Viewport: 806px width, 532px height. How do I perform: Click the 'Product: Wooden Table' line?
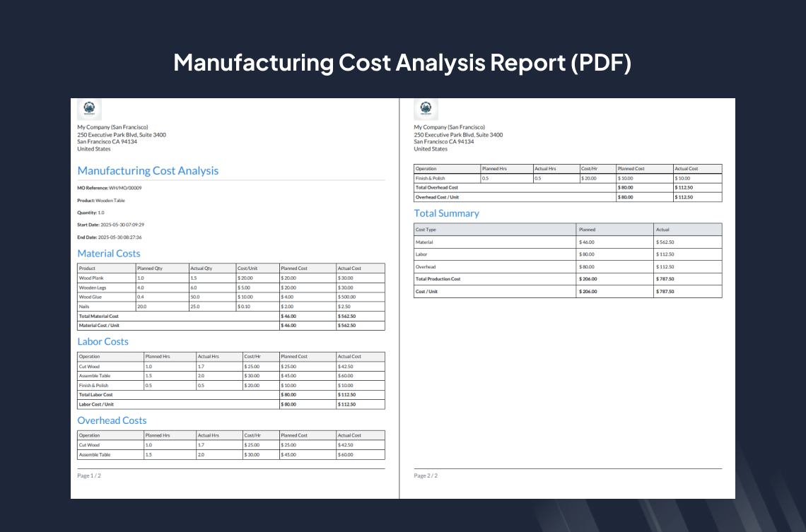pyautogui.click(x=101, y=200)
